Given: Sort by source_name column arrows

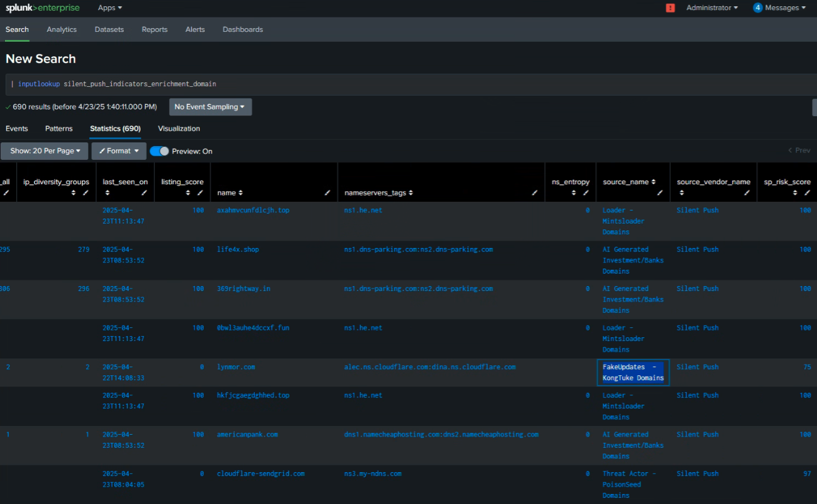Looking at the screenshot, I should [x=653, y=182].
